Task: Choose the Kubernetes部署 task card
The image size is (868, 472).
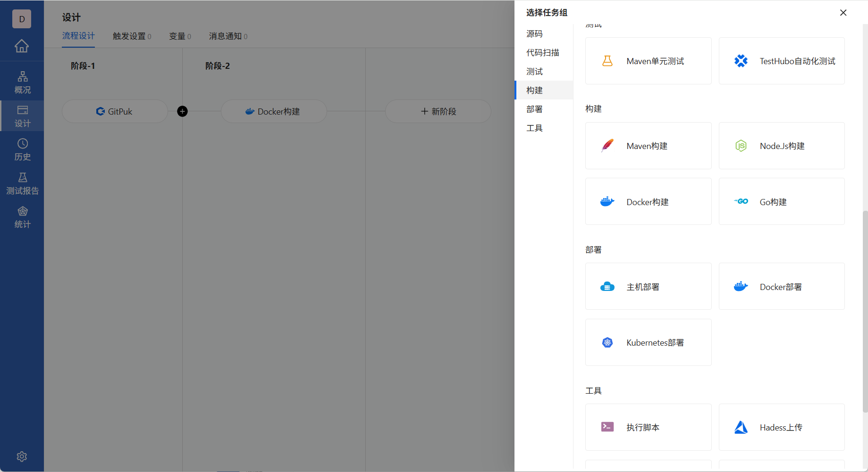Action: 649,342
